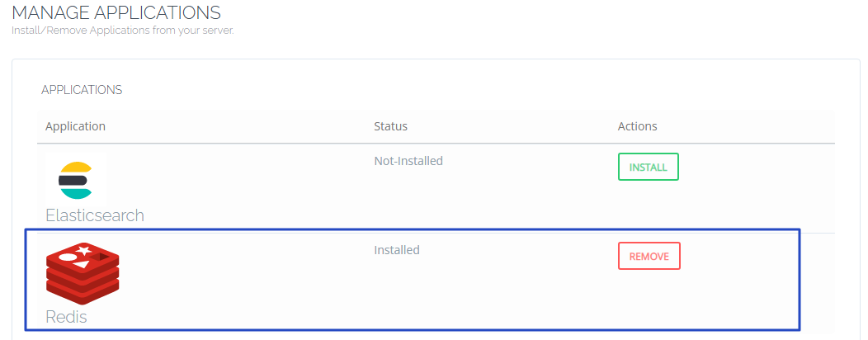Screen dimensions: 868x340
Task: Click the Actions column header
Action: click(x=637, y=126)
